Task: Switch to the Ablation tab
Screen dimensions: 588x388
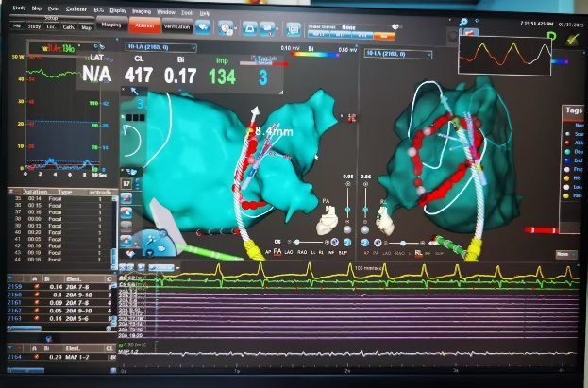Action: coord(144,27)
